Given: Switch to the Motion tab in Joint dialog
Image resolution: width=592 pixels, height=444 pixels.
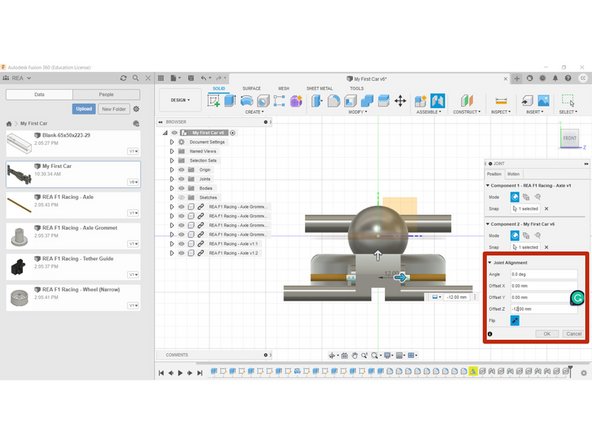Looking at the screenshot, I should [513, 174].
